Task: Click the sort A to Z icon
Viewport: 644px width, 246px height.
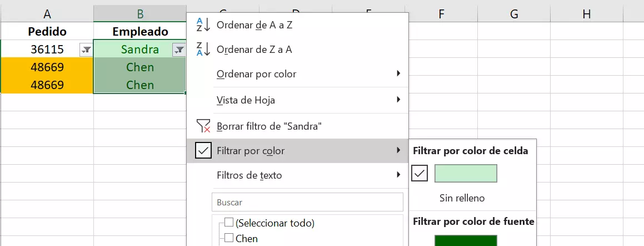Action: 203,25
